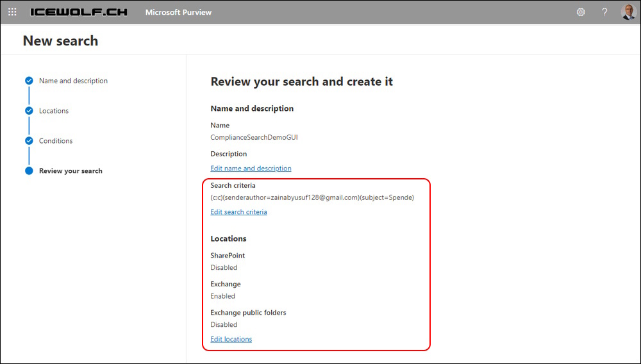Click the Description label

pyautogui.click(x=229, y=154)
